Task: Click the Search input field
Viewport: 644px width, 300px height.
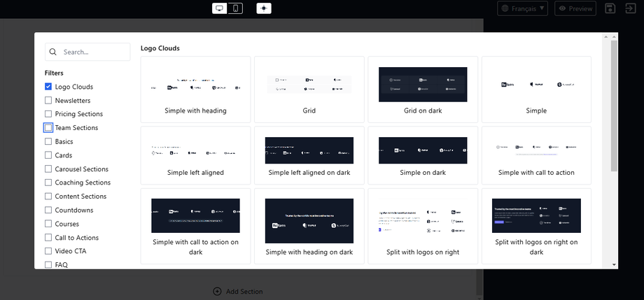Action: point(93,52)
